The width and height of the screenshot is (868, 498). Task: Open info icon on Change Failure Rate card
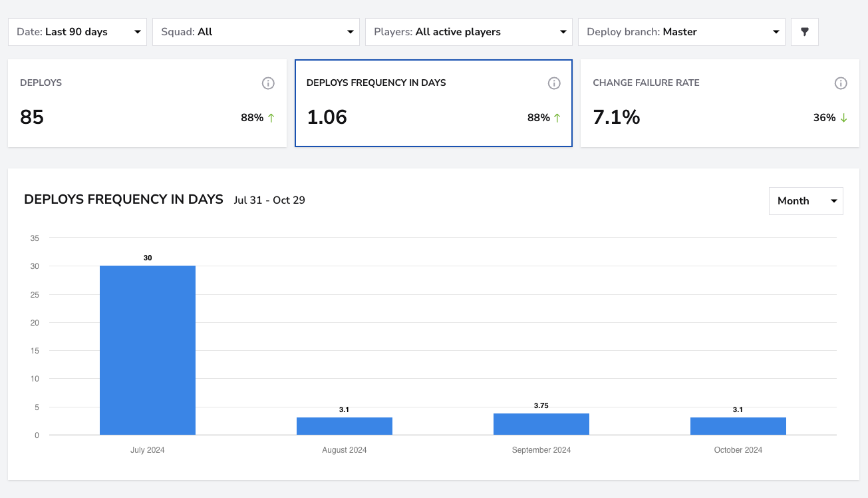point(841,83)
